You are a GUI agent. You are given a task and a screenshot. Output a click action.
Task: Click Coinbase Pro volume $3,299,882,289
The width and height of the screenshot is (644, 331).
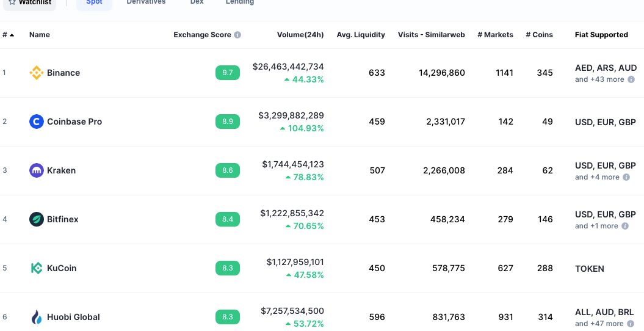click(291, 115)
